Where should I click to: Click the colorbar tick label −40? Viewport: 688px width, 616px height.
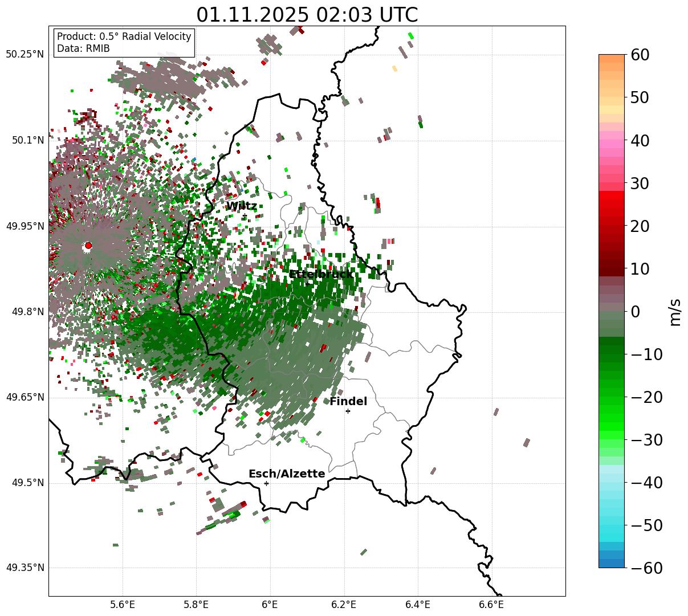(x=646, y=483)
